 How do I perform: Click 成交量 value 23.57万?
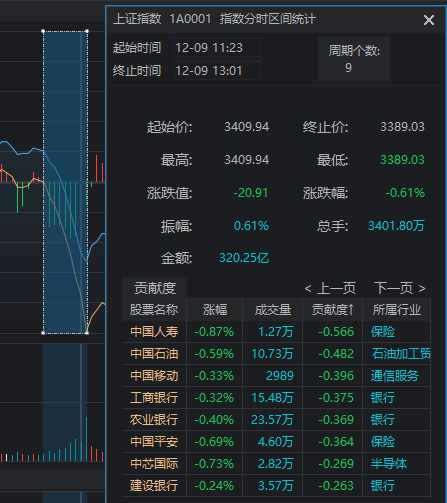(272, 420)
